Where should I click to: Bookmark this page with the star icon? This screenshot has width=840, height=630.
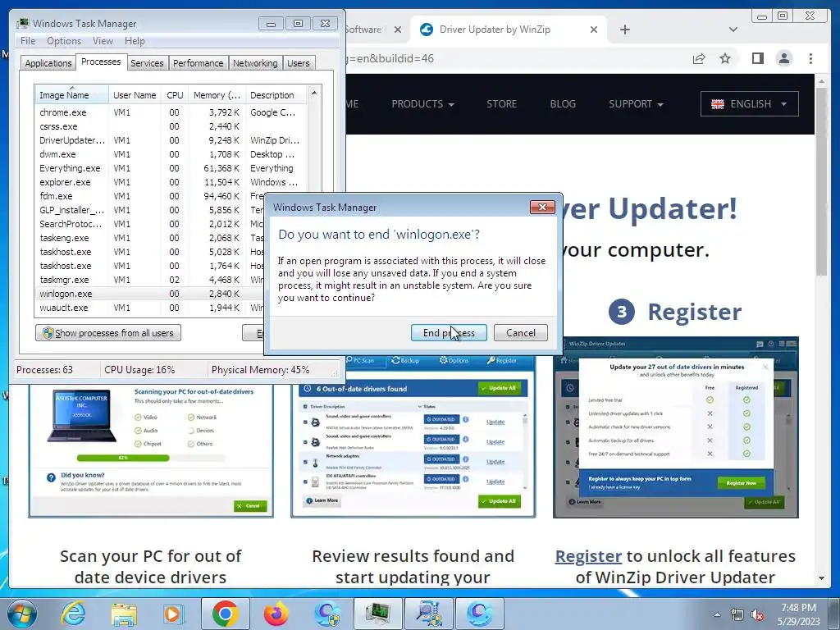(725, 58)
